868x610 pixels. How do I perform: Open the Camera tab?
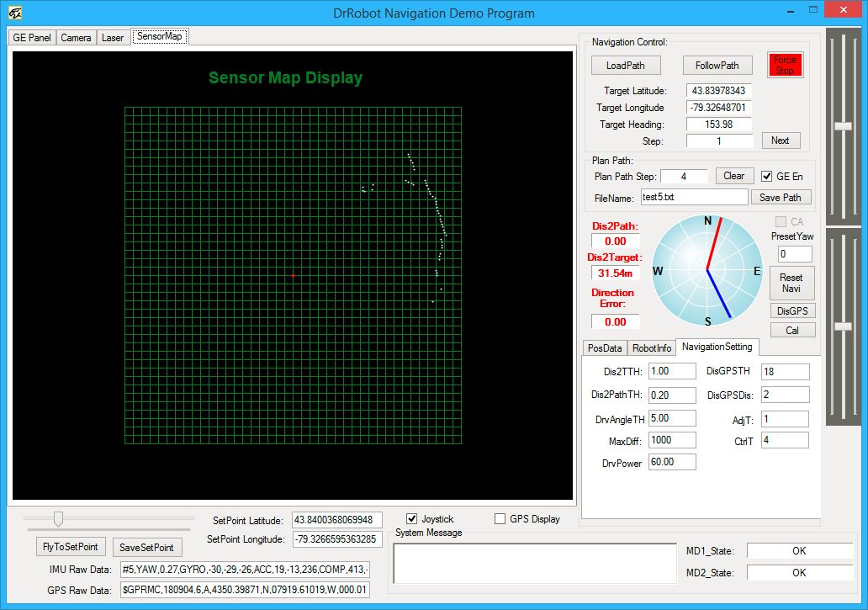pyautogui.click(x=76, y=38)
